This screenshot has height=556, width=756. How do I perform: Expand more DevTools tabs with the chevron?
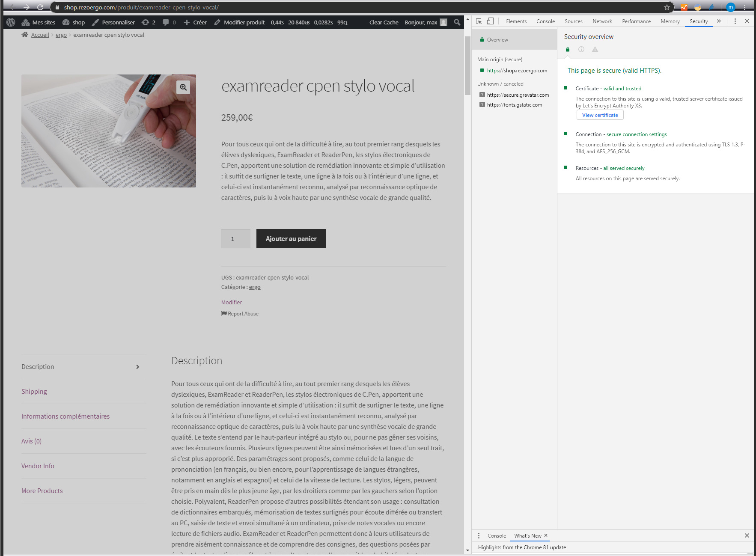[719, 21]
